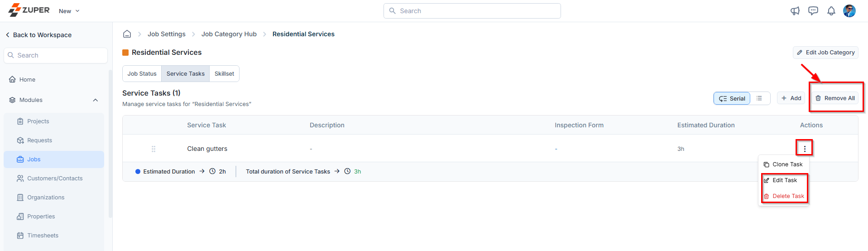Open Properties module

[x=54, y=217]
